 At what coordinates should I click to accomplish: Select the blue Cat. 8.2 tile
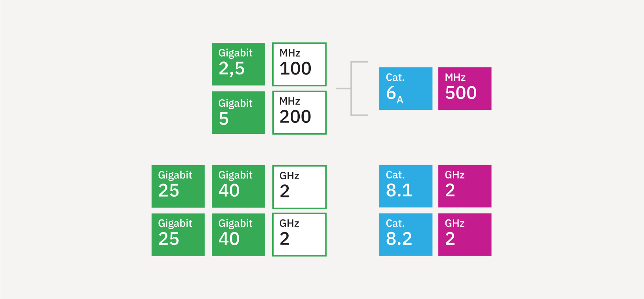(x=406, y=235)
